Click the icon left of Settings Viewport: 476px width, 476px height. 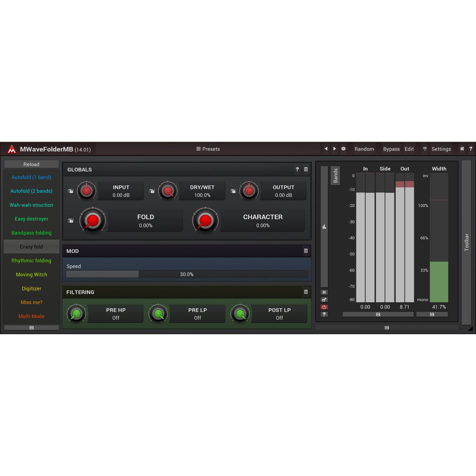pos(425,149)
